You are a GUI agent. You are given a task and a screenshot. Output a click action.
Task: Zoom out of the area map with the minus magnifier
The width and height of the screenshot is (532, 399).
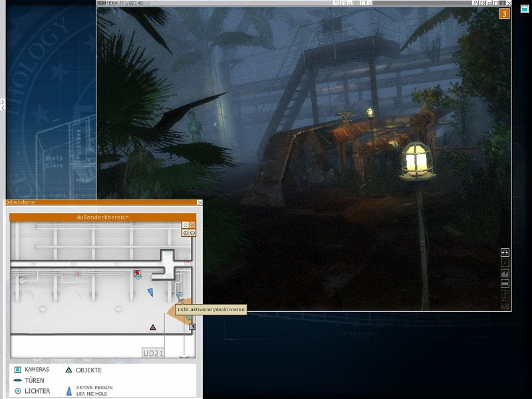[x=192, y=233]
